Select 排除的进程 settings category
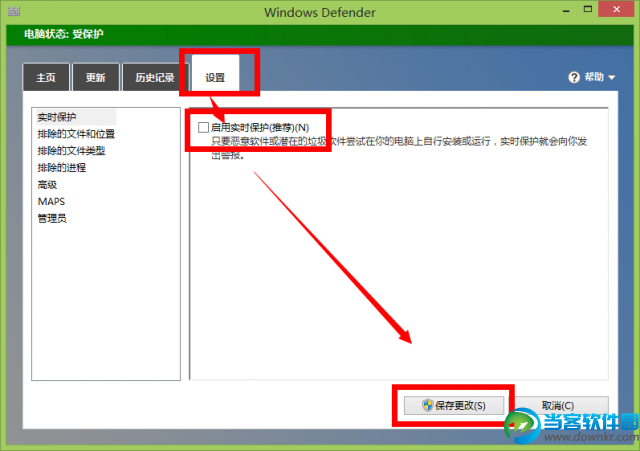 [x=62, y=168]
